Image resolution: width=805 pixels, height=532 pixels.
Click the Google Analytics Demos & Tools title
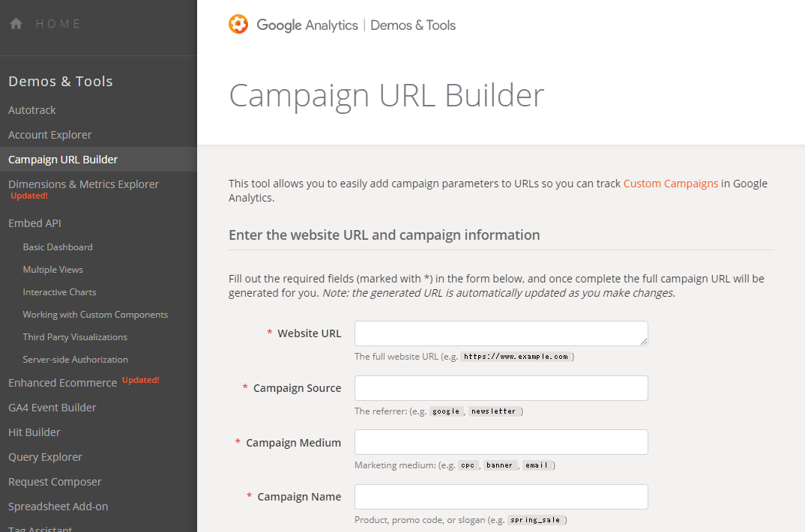click(356, 25)
